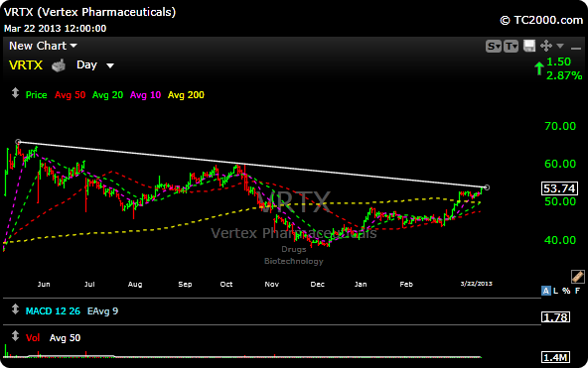Screen dimensions: 588x368
Task: Open the T dropdown button
Action: click(511, 46)
